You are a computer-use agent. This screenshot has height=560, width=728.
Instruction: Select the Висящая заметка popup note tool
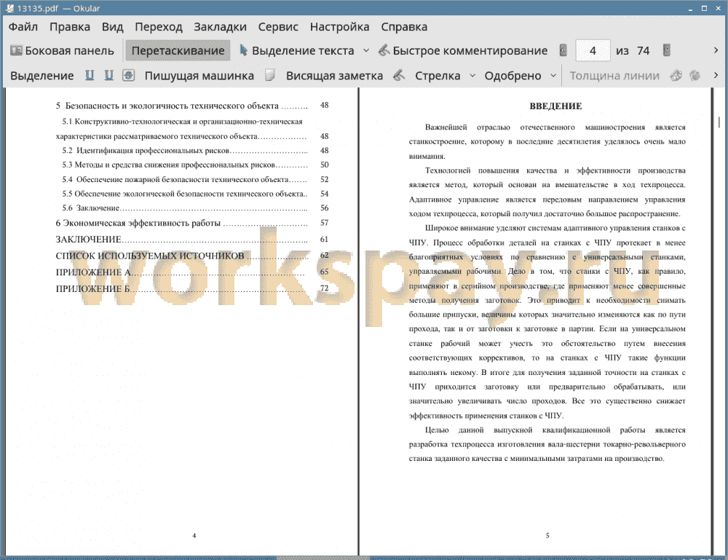pyautogui.click(x=334, y=76)
